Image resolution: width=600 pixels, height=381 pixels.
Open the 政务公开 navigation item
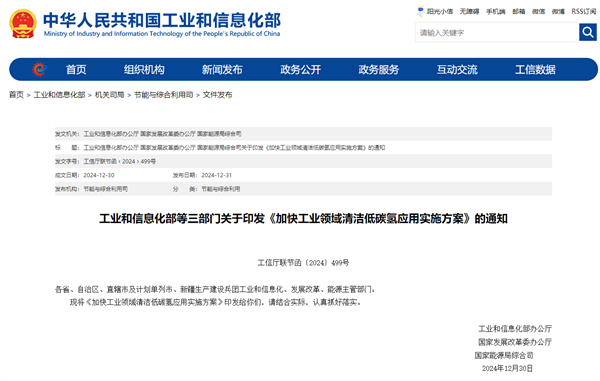(x=301, y=70)
